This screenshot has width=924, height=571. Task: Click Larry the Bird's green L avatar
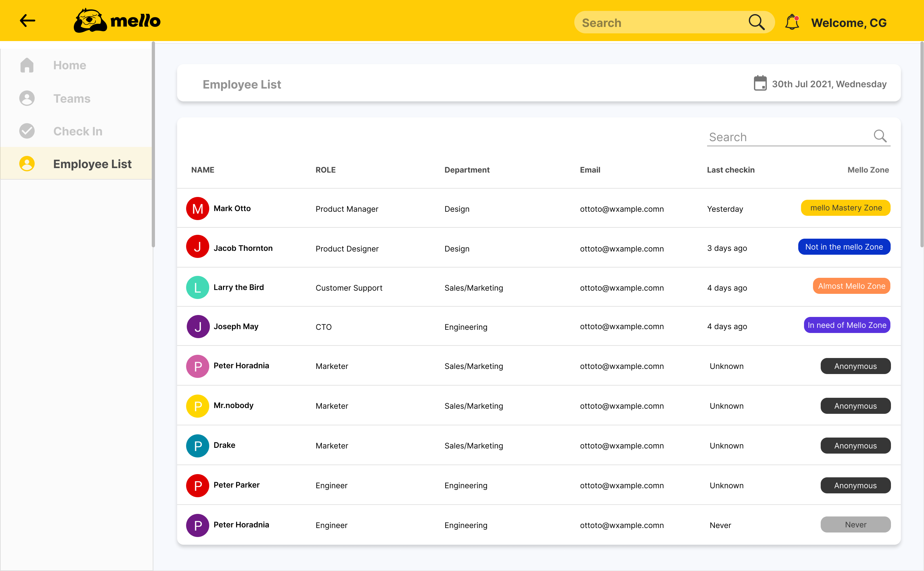pos(198,287)
